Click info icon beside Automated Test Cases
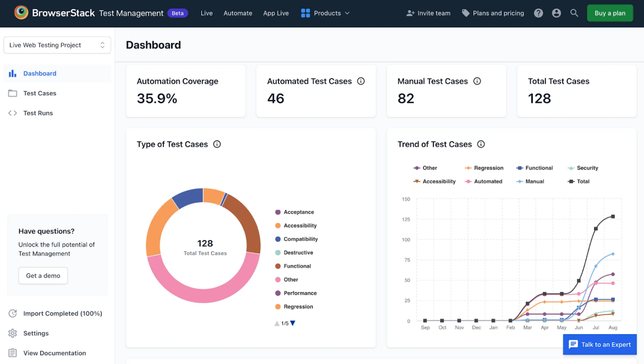The image size is (644, 364). point(361,81)
